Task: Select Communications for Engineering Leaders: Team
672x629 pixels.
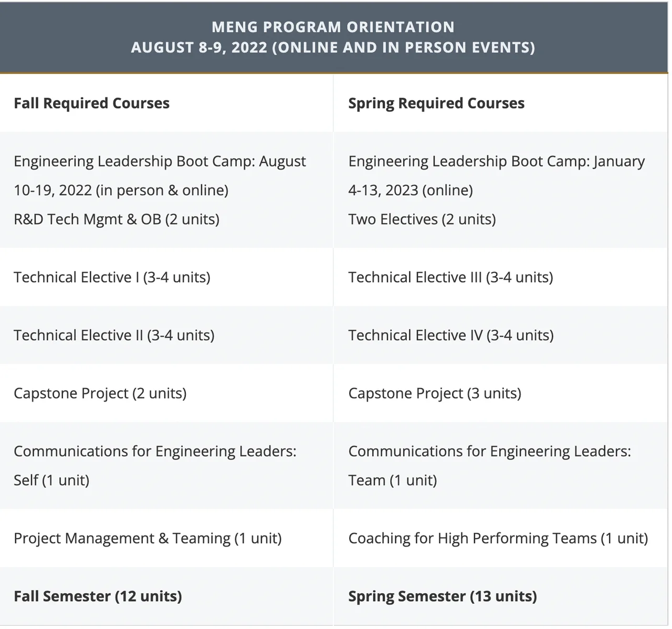Action: tap(489, 465)
